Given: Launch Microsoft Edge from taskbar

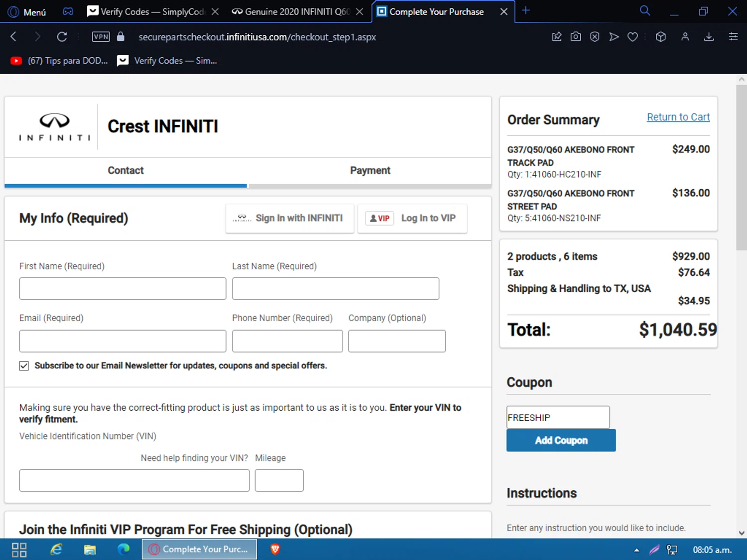Looking at the screenshot, I should pos(124,550).
